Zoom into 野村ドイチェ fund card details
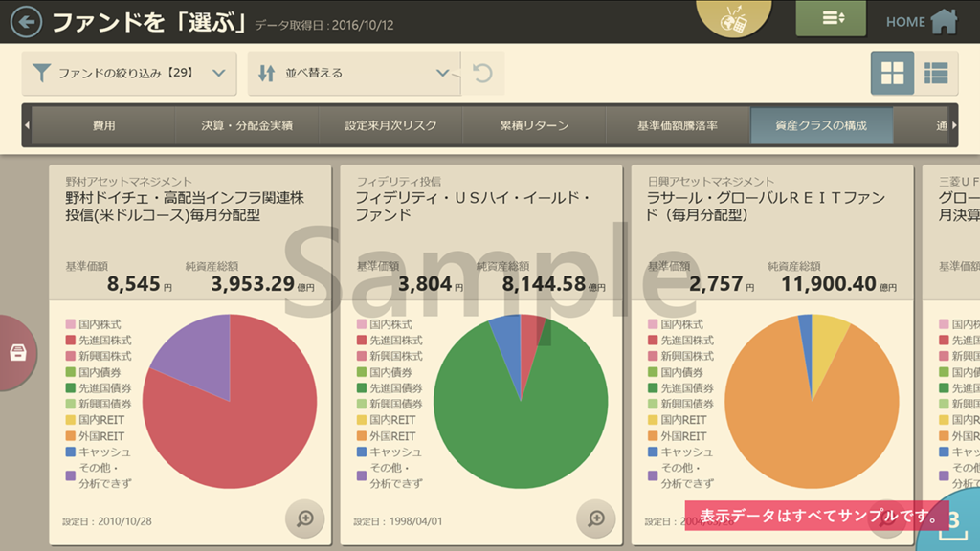Image resolution: width=980 pixels, height=551 pixels. coord(305,518)
